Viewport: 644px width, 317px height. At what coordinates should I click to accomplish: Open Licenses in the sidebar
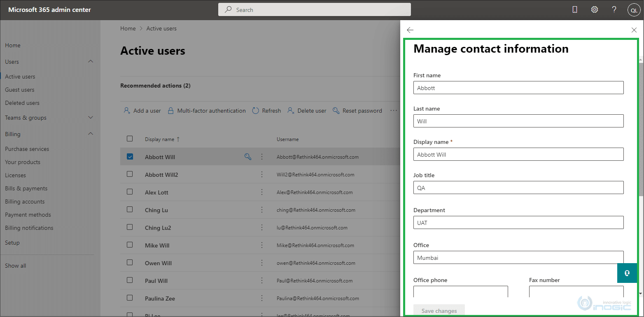pos(15,175)
